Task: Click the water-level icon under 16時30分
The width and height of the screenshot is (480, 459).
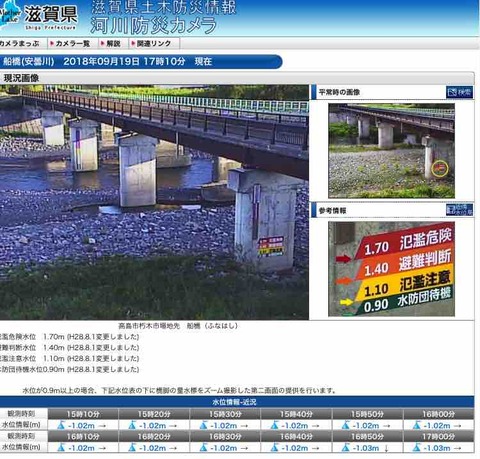Action: (203, 448)
